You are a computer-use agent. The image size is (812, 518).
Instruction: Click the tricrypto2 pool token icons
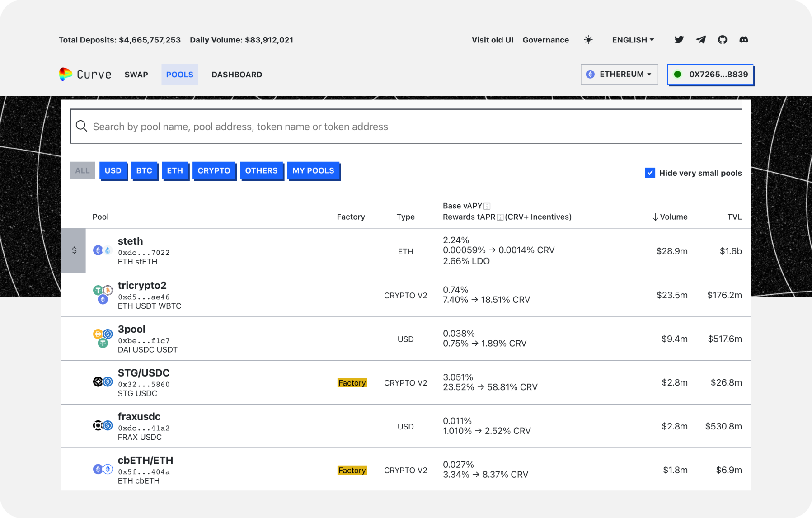[x=103, y=295]
